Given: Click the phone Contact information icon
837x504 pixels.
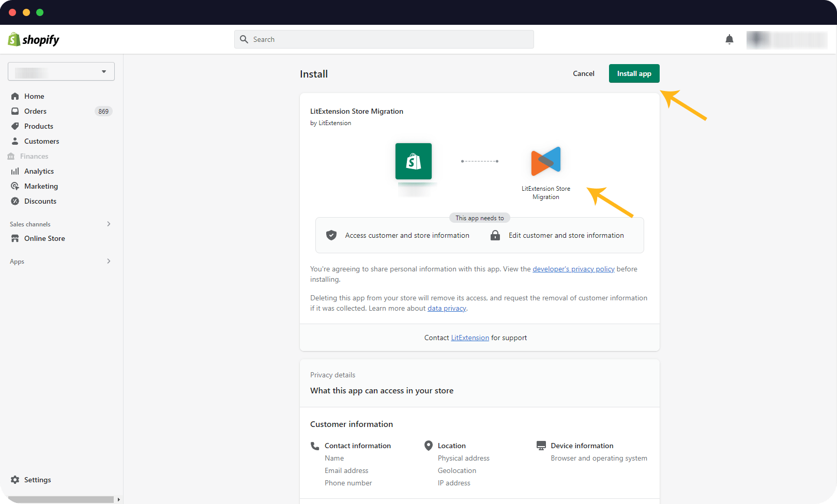Looking at the screenshot, I should [315, 446].
